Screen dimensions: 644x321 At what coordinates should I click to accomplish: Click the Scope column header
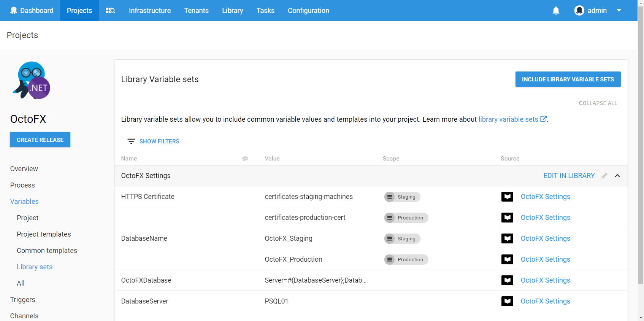(391, 159)
